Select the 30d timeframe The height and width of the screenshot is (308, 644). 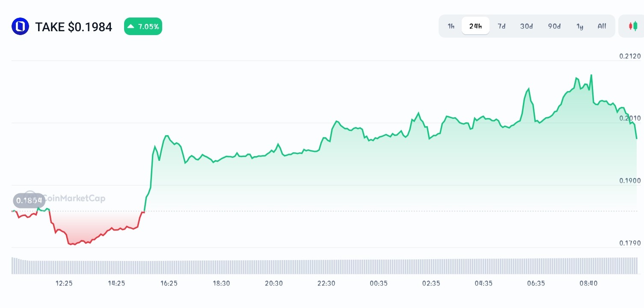(x=526, y=26)
